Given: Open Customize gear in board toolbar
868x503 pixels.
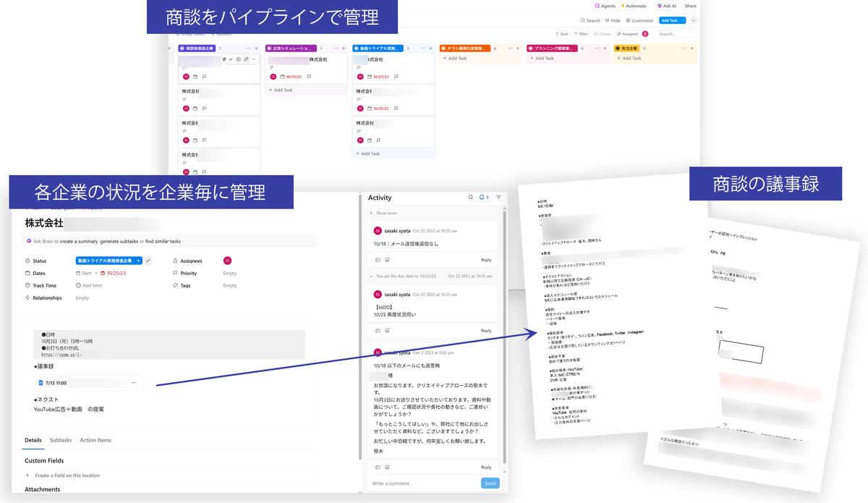Looking at the screenshot, I should [x=639, y=20].
